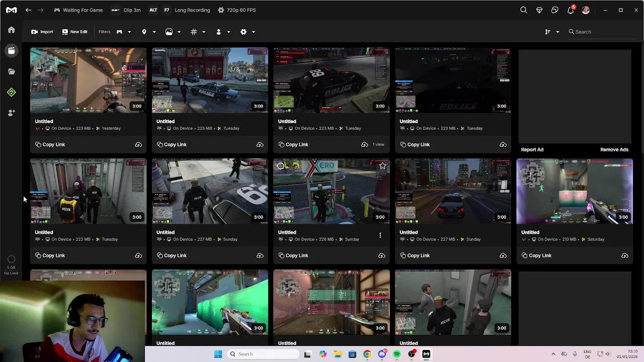Image resolution: width=644 pixels, height=362 pixels.
Task: Upload the 226 MB Sunday clip to cloud
Action: pyautogui.click(x=381, y=256)
